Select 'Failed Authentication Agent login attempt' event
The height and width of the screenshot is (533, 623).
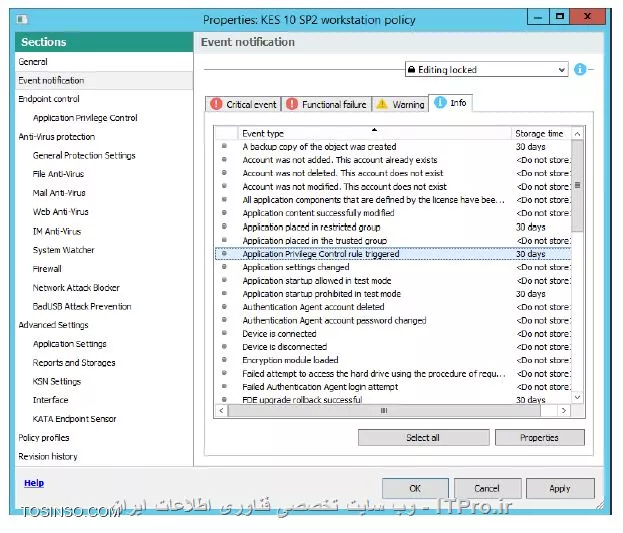(393, 387)
